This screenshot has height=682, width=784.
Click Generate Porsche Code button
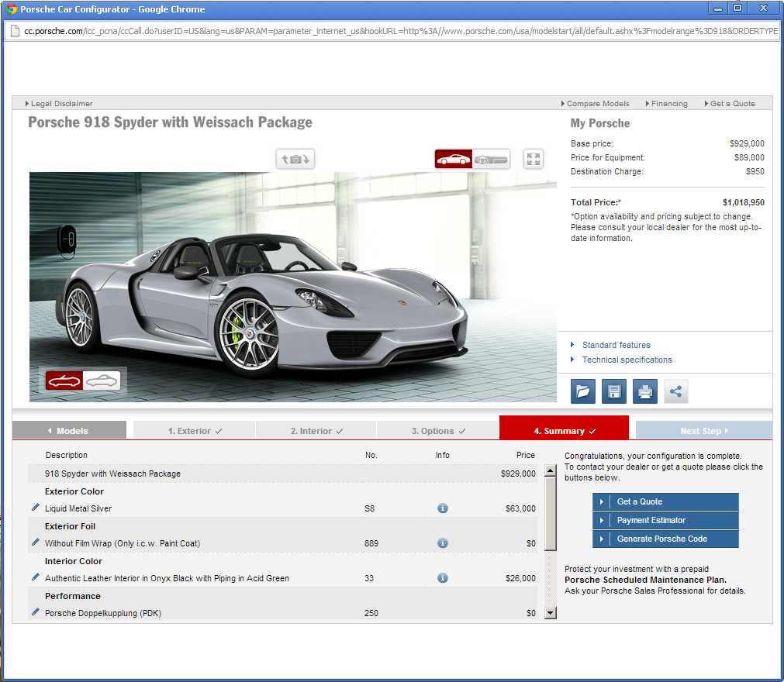coord(665,539)
